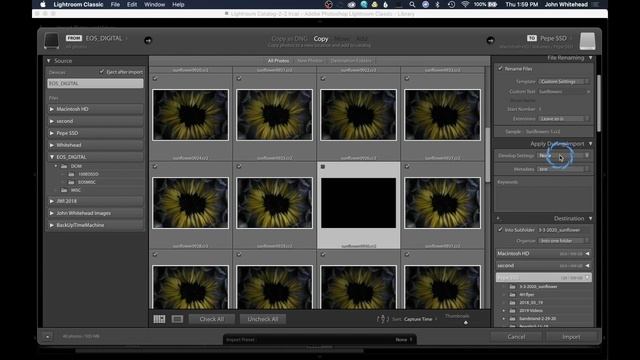Expand Macintosh HD in Source list
640x360 pixels.
[52, 109]
